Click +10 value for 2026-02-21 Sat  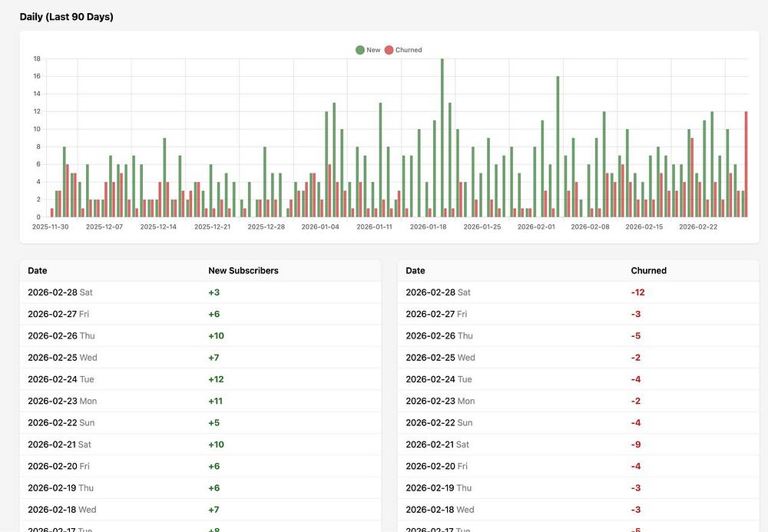click(x=216, y=444)
